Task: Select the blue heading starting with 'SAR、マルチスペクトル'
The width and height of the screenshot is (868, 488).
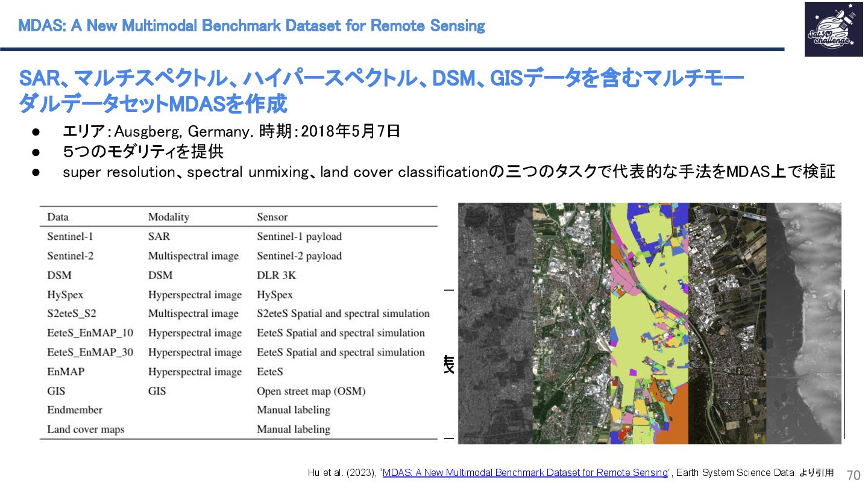Action: click(x=381, y=91)
